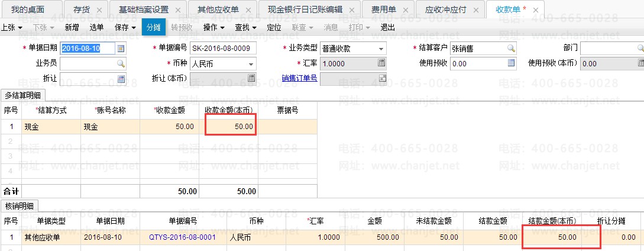
Task: Close the 收款单 tab
Action: 535,10
